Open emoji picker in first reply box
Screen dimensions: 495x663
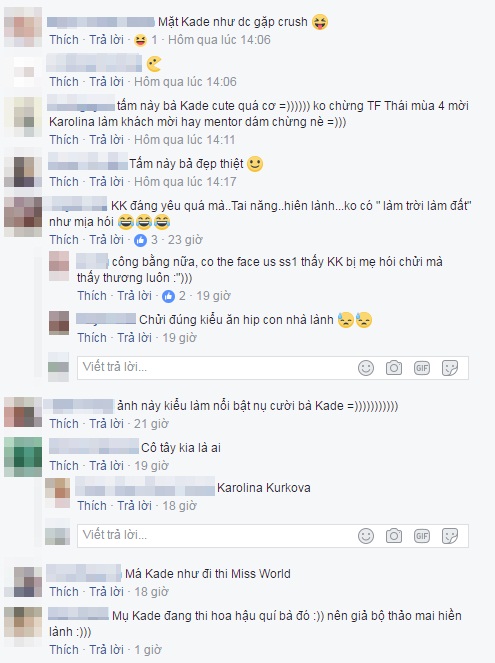pos(366,367)
